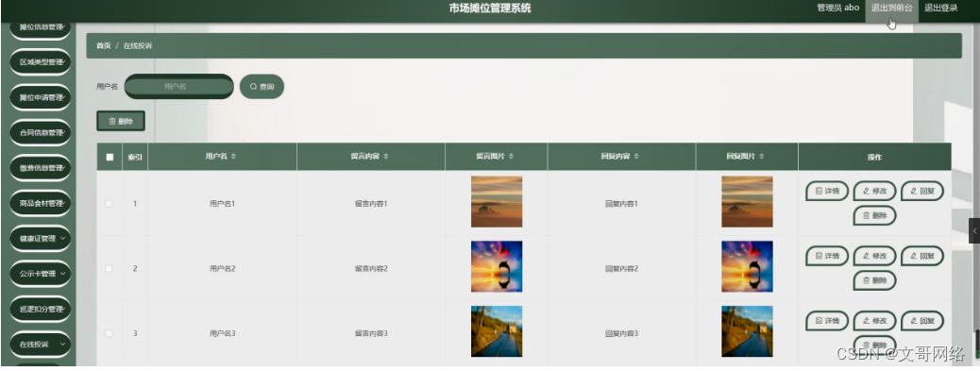980x371 pixels.
Task: Open 商品食材管理 in the sidebar
Action: tap(41, 203)
